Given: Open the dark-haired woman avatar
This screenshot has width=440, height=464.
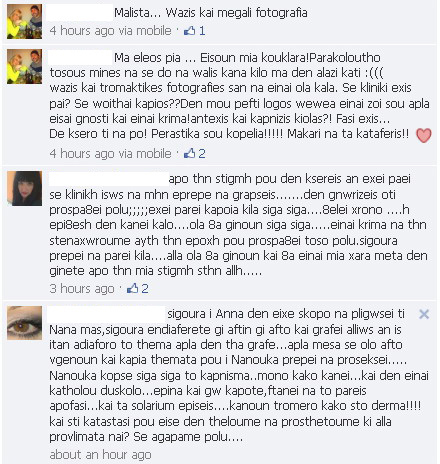Looking at the screenshot, I should (25, 188).
